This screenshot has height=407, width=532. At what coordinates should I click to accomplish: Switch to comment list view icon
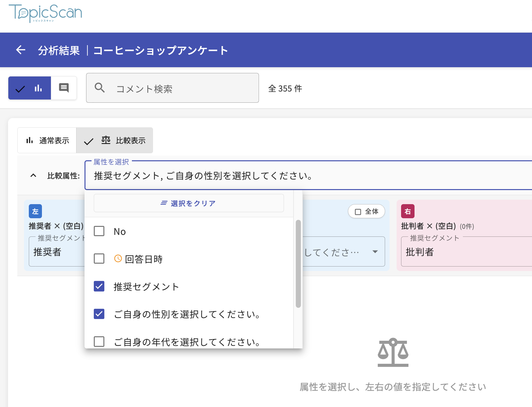(x=64, y=88)
